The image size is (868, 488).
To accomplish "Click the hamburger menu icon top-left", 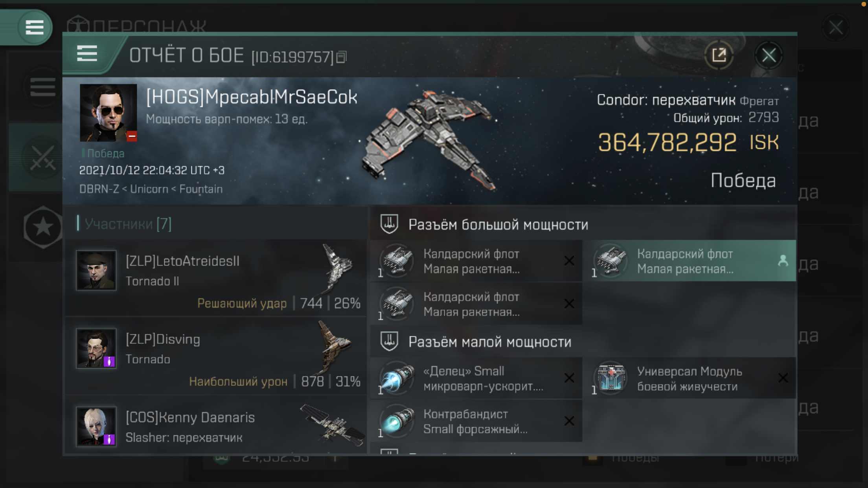I will 33,27.
